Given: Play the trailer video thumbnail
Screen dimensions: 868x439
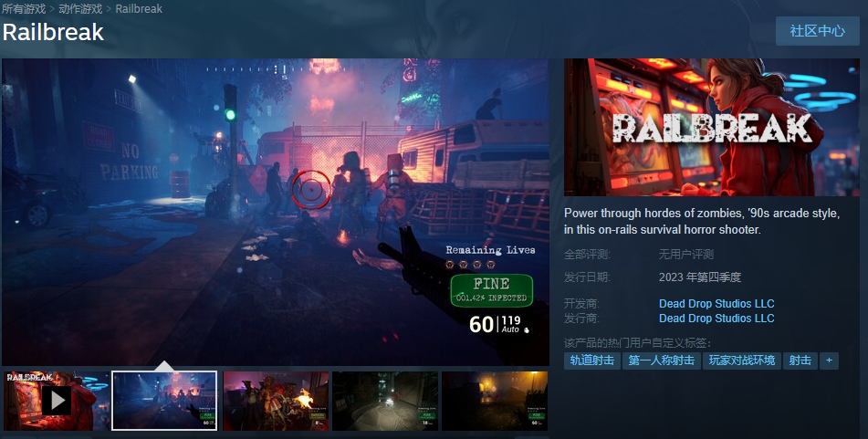Looking at the screenshot, I should 56,401.
